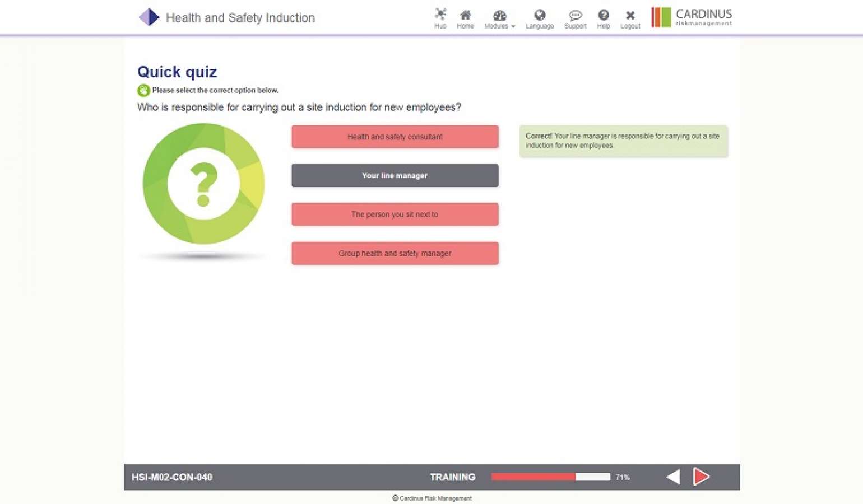Click the Health and Safety Induction title
863x504 pixels.
point(240,17)
